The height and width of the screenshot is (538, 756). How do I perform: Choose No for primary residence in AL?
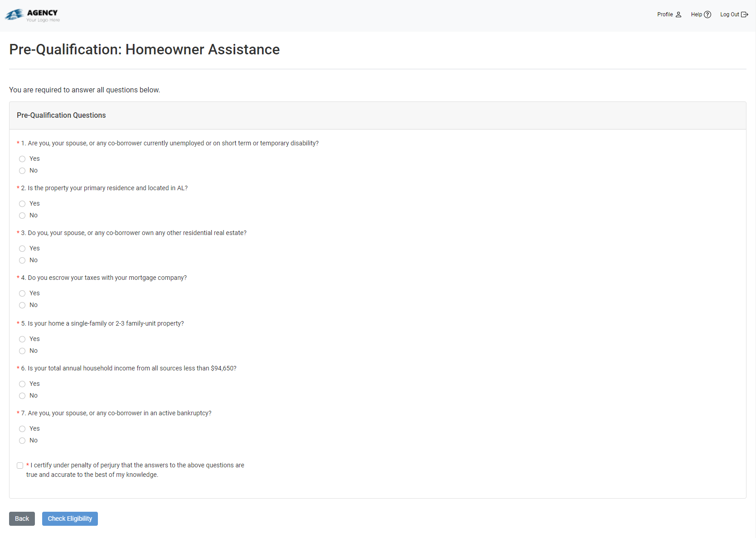click(22, 216)
